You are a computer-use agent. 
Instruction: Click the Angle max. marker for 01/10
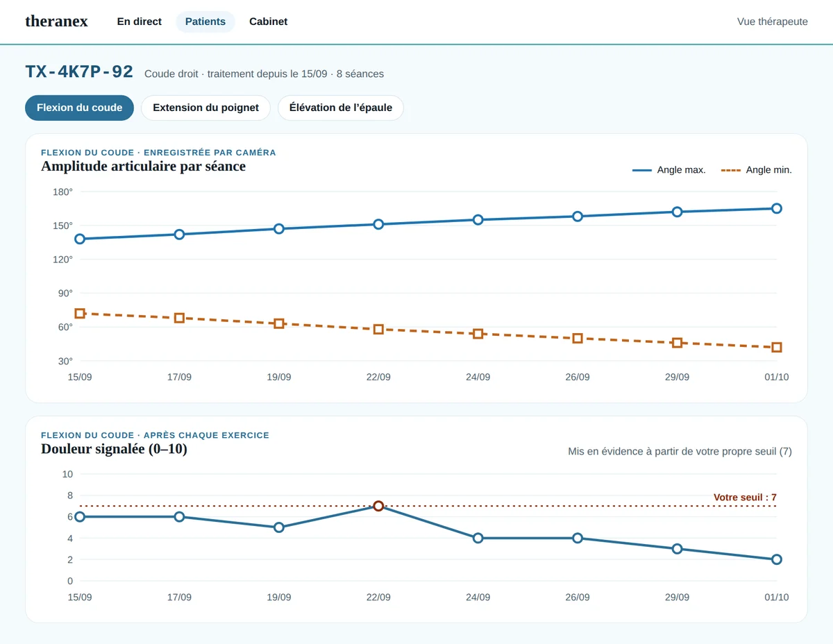click(777, 208)
